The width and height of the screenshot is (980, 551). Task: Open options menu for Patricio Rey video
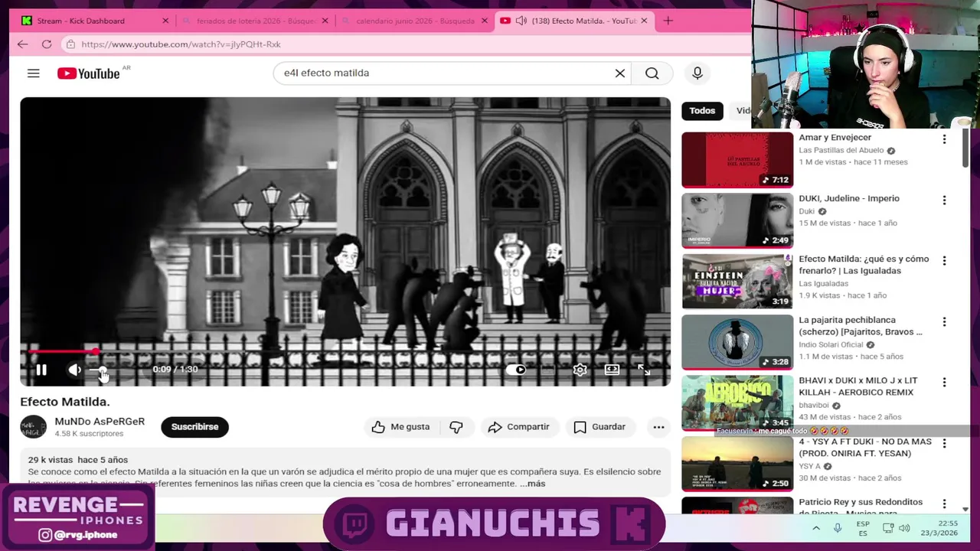tap(944, 504)
